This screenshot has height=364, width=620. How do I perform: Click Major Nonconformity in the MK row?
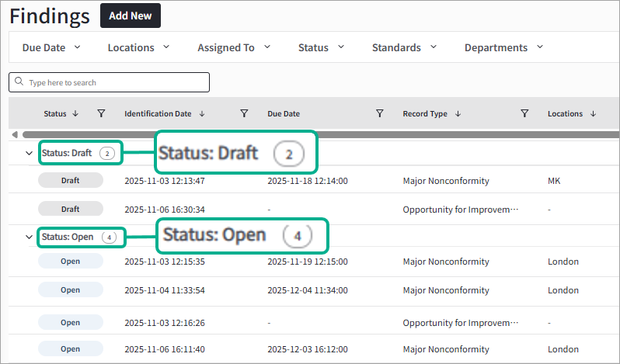point(446,181)
